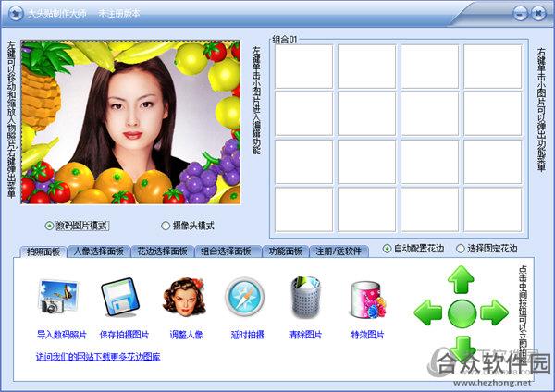Choose the 选择固定花边 option

tap(460, 249)
